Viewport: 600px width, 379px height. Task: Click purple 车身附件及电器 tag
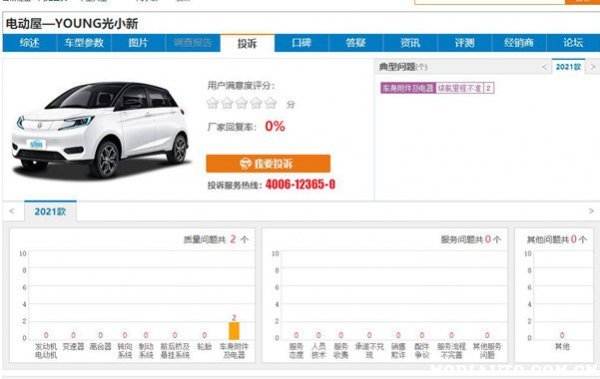click(408, 88)
